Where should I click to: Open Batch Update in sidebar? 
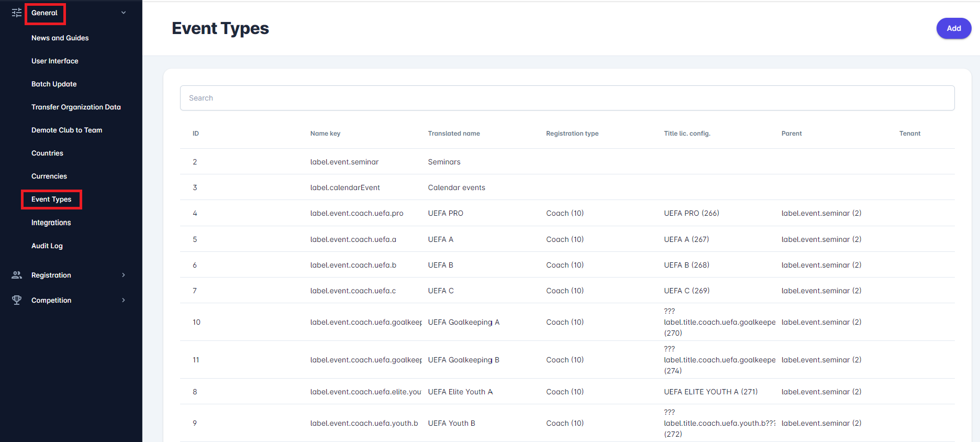(x=54, y=84)
